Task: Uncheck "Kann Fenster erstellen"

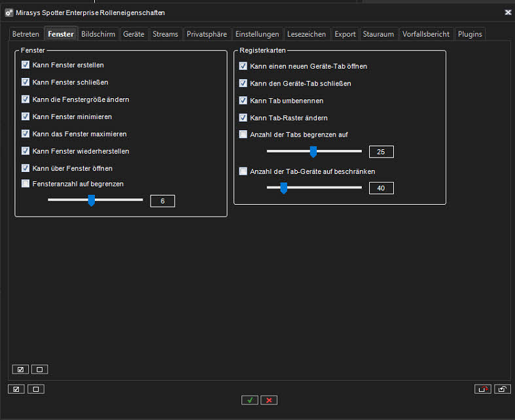Action: coord(26,65)
